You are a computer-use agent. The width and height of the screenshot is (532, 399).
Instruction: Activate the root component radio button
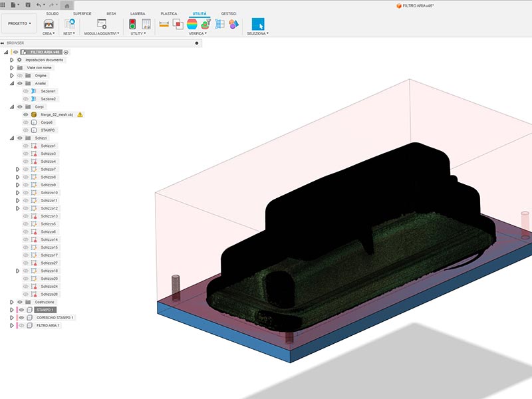(66, 52)
